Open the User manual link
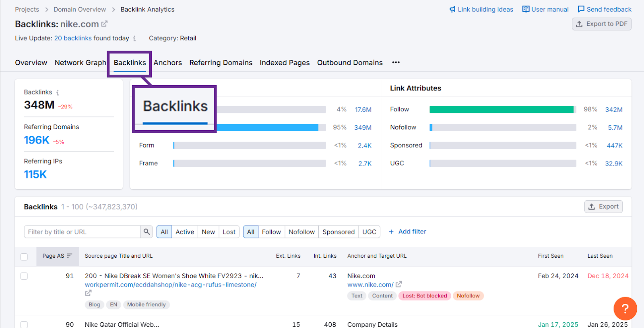Image resolution: width=644 pixels, height=328 pixels. click(x=545, y=9)
